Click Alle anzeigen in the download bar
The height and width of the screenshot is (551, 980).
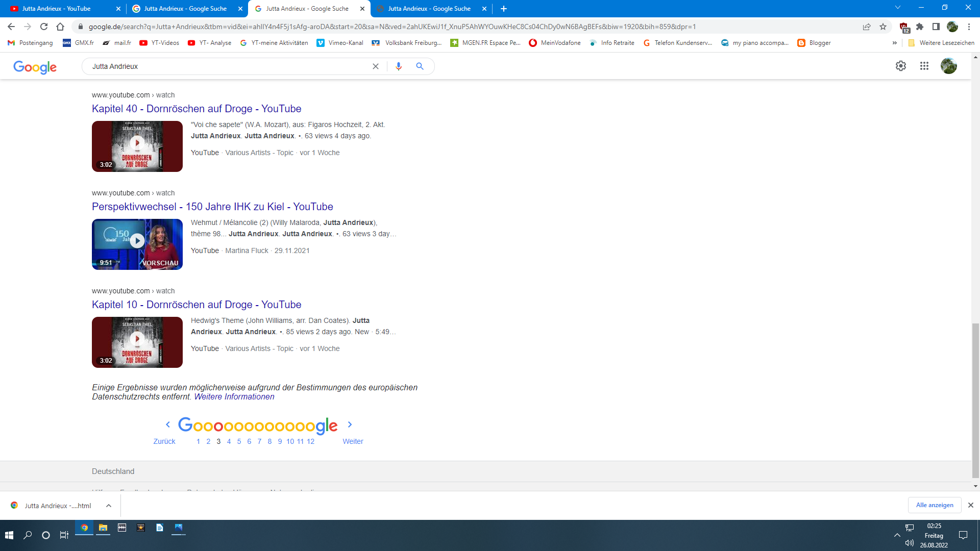pos(935,505)
